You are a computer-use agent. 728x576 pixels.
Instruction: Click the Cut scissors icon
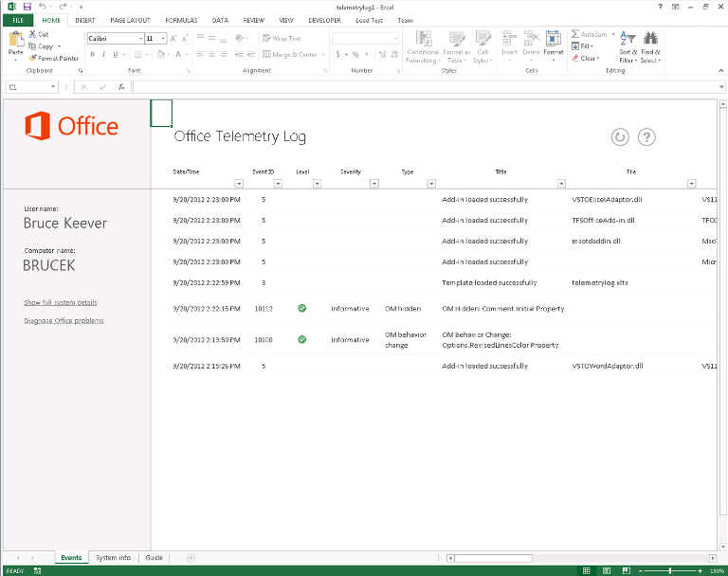tap(32, 34)
